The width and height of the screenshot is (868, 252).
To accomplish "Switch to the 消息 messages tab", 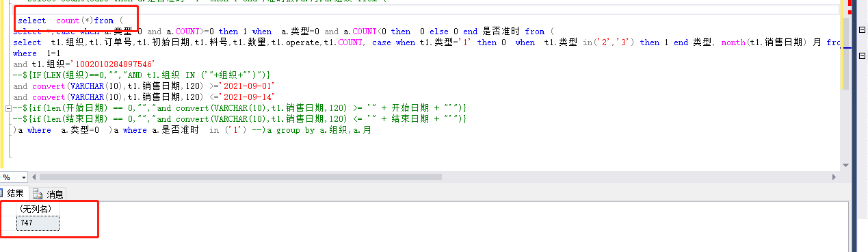I will (49, 194).
